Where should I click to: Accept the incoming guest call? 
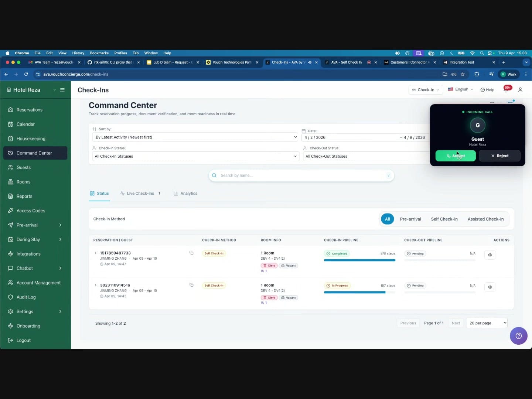[456, 156]
